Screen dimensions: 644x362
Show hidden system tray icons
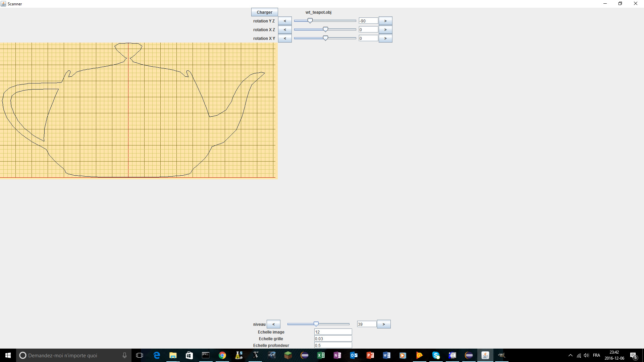[x=570, y=355]
